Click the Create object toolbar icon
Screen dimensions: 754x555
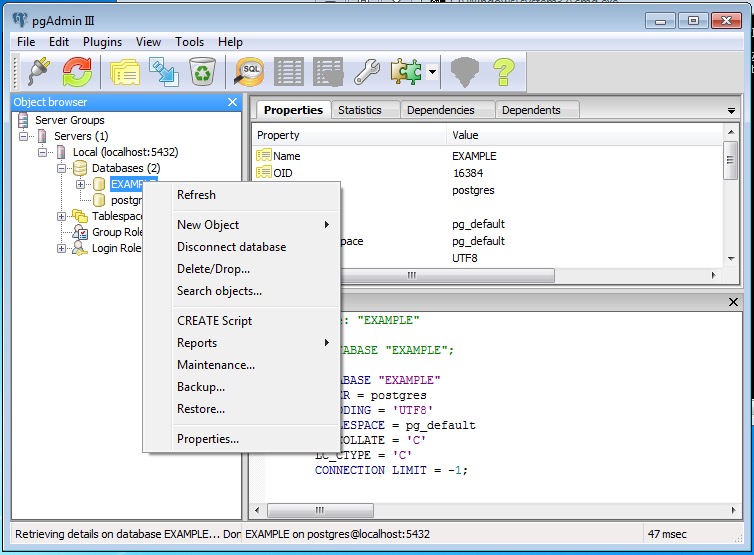tap(162, 72)
